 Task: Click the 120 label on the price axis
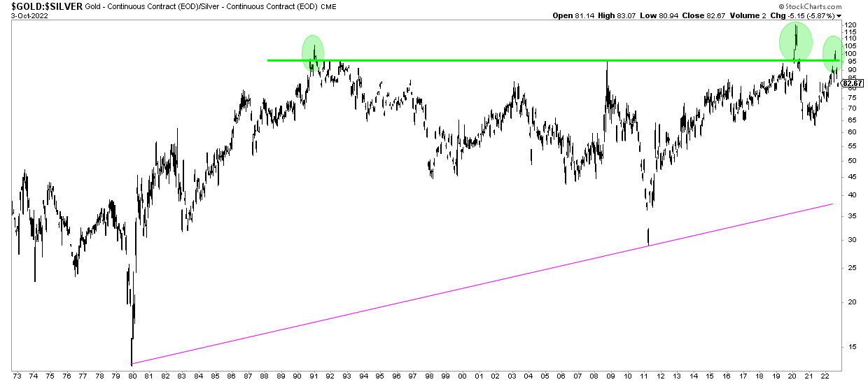coord(850,24)
